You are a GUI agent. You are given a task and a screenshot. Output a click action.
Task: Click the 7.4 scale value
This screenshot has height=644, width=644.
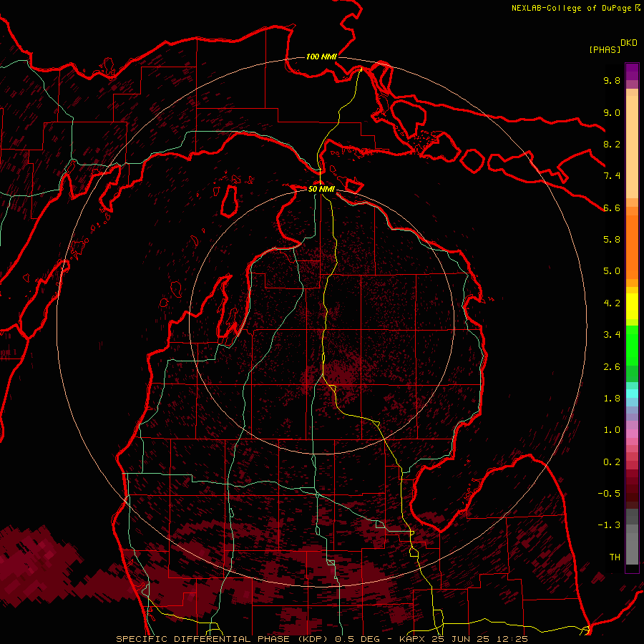pyautogui.click(x=612, y=176)
